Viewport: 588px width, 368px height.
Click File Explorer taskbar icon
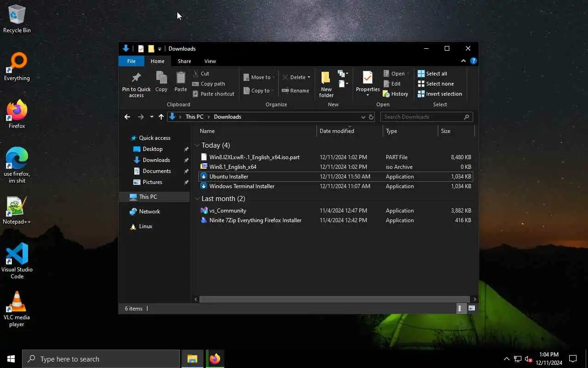tap(192, 359)
